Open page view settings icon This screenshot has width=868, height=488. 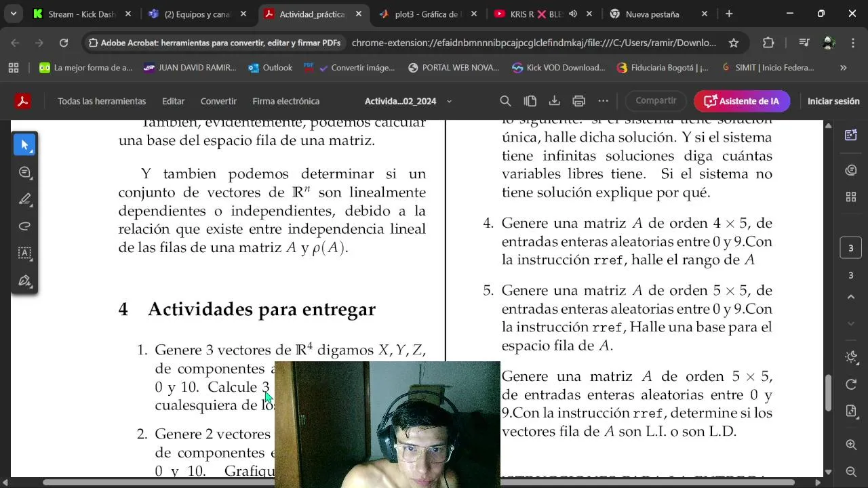851,411
